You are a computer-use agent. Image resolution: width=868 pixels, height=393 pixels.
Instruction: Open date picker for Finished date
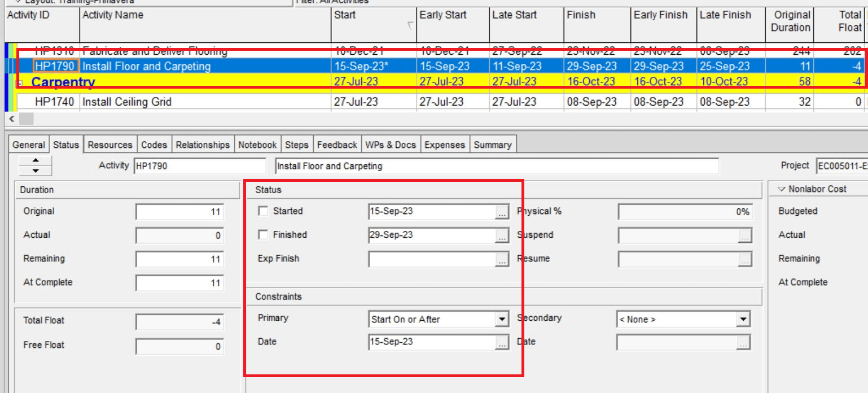(x=502, y=236)
